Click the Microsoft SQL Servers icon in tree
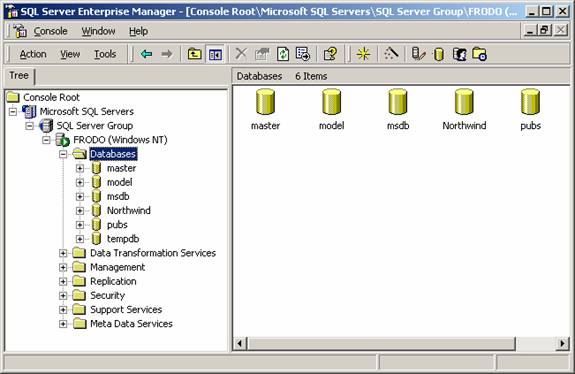575x374 pixels. (29, 111)
